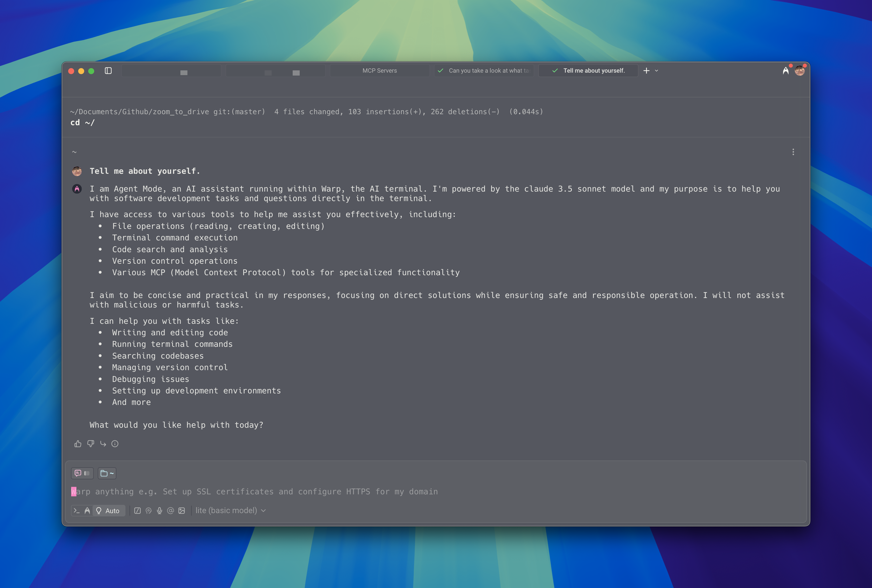872x588 pixels.
Task: Give thumbs down to the response
Action: [90, 444]
